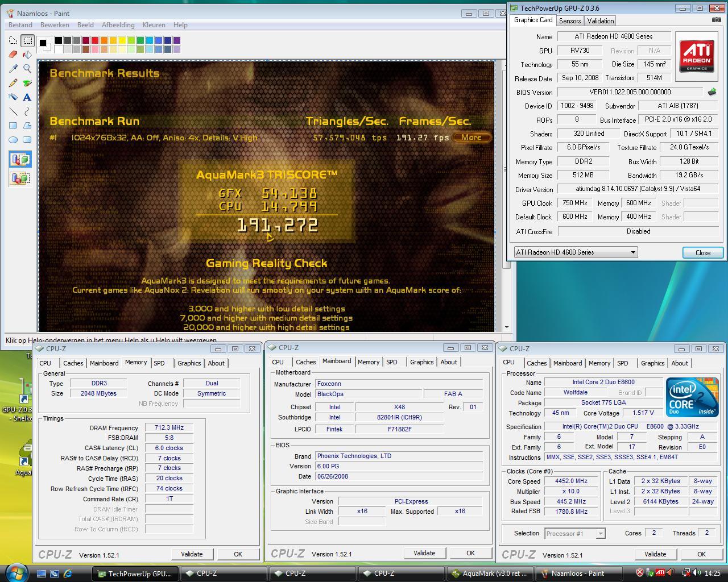The width and height of the screenshot is (728, 582).
Task: Click the BIOS save chip icon in GPU-Z
Action: pos(712,92)
